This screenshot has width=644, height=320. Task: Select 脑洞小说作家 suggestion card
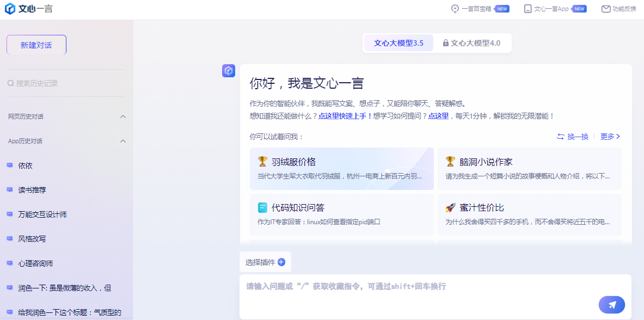(x=530, y=169)
